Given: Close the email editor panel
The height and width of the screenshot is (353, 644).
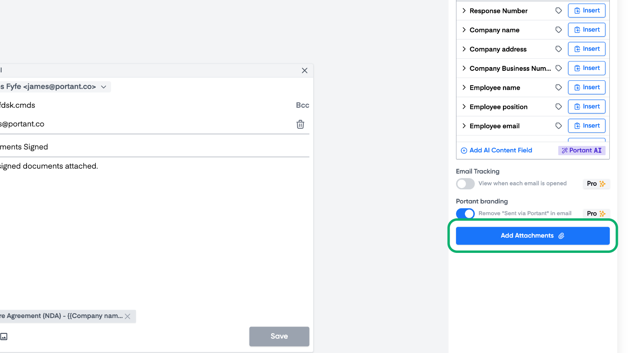Looking at the screenshot, I should pos(305,70).
